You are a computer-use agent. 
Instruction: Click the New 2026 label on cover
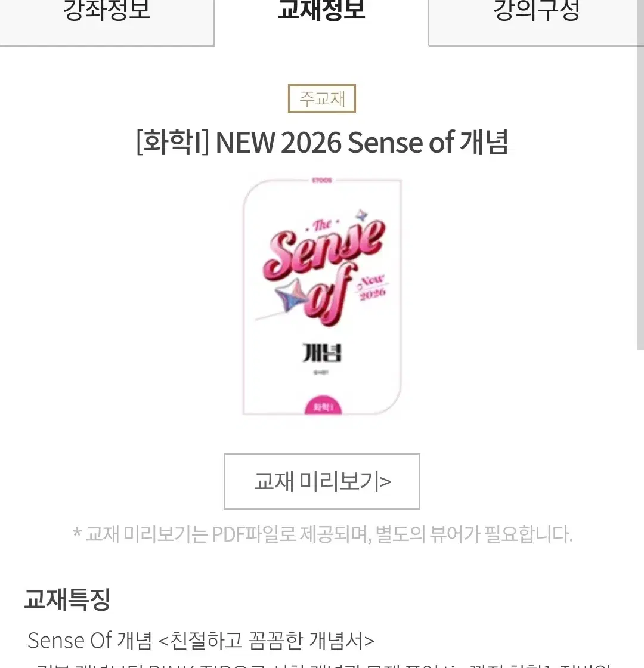[x=372, y=287]
